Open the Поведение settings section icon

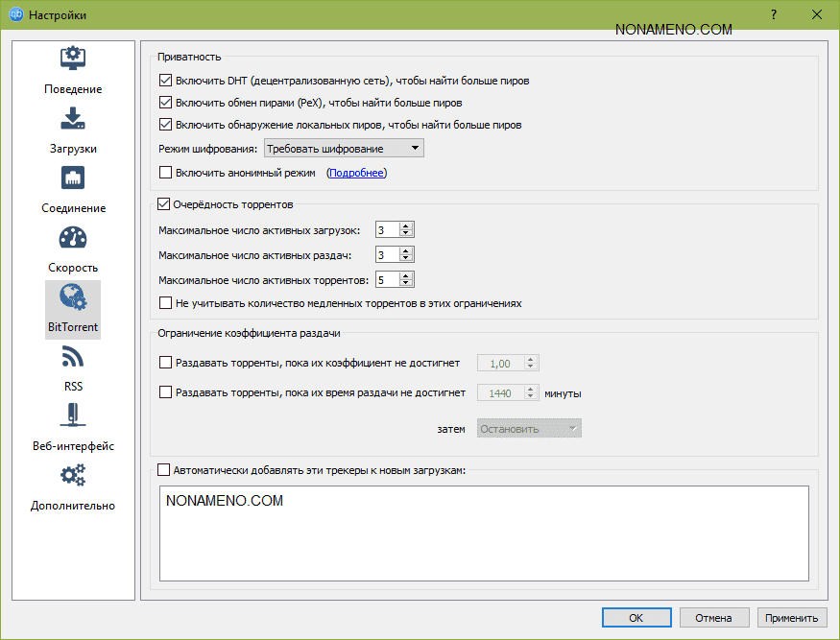[x=73, y=59]
